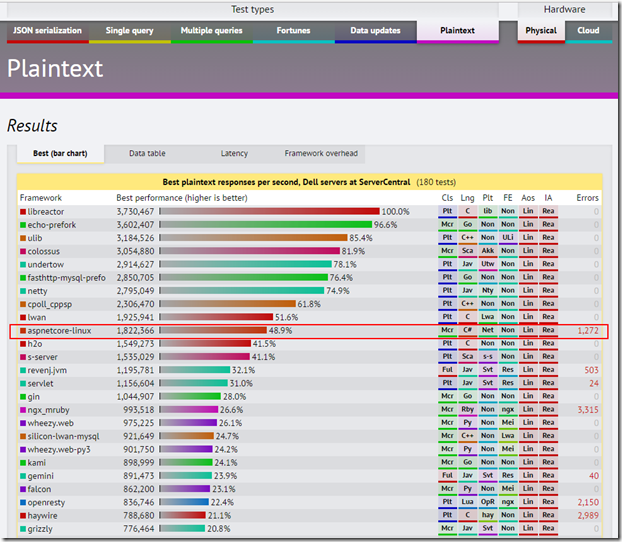Click the Lng column header

(x=467, y=198)
